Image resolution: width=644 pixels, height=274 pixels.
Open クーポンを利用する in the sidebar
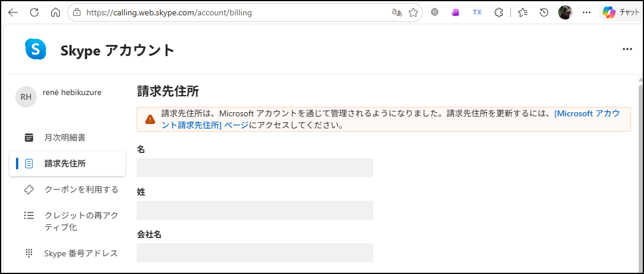(x=67, y=190)
